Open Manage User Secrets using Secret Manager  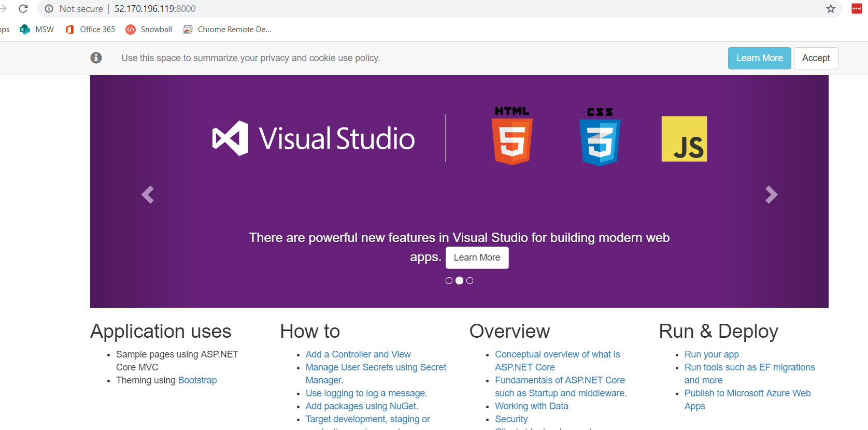[376, 374]
